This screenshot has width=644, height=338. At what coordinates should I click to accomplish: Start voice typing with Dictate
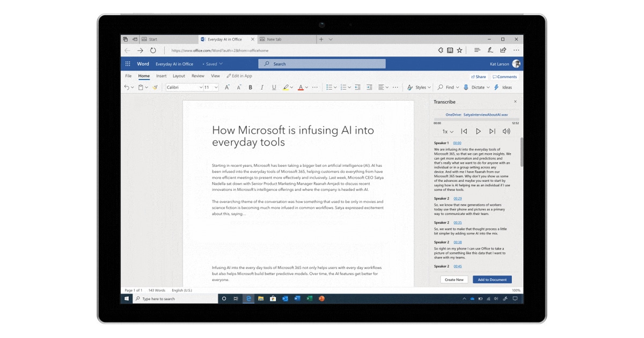475,87
